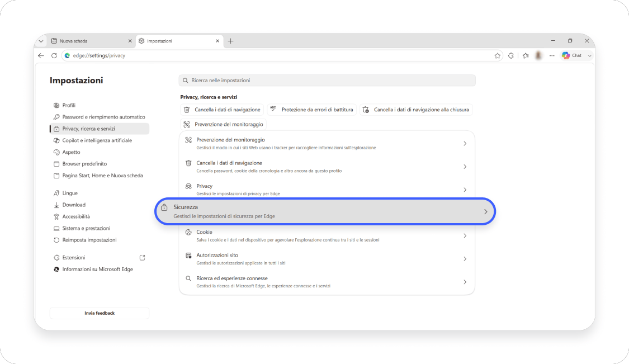Open Accessibilità settings
Image resolution: width=629 pixels, height=364 pixels.
click(x=99, y=216)
